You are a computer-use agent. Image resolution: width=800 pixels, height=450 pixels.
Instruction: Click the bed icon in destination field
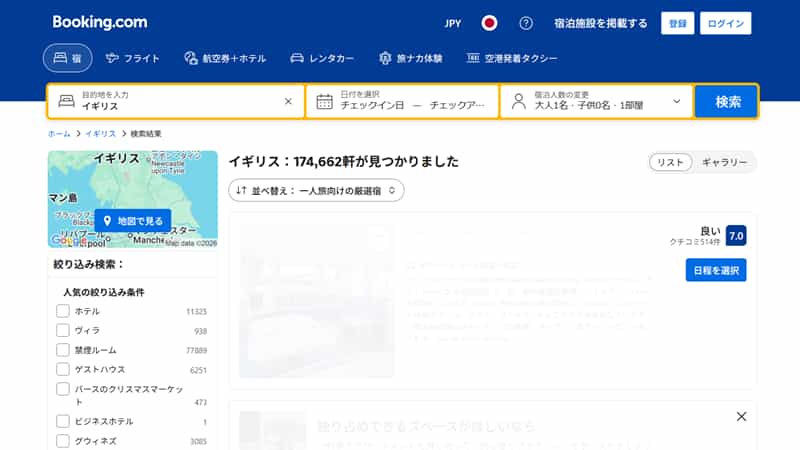(66, 101)
